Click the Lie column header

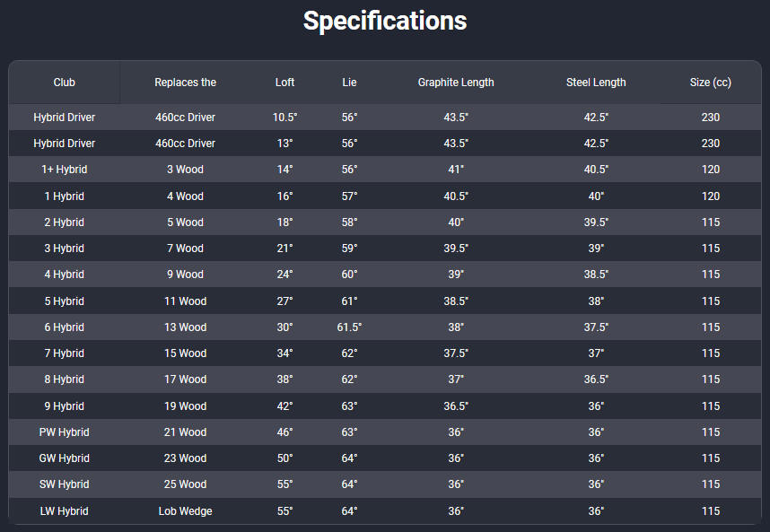[349, 83]
